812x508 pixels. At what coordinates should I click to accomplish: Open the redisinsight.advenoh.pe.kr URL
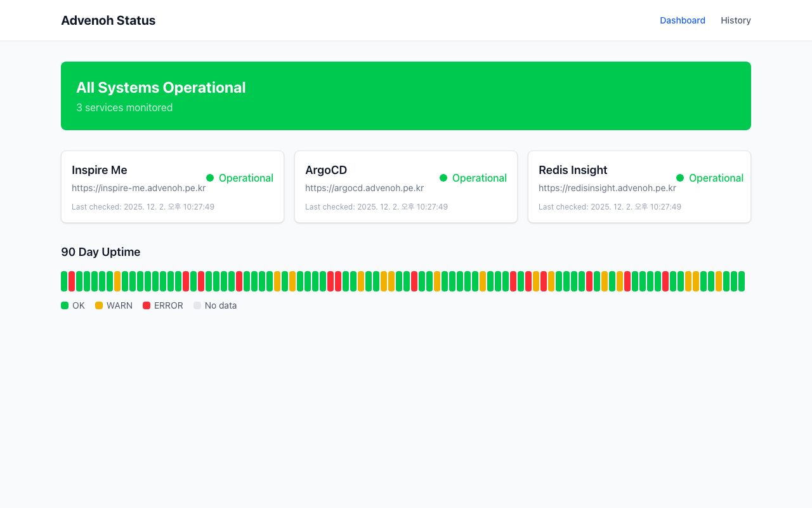607,188
